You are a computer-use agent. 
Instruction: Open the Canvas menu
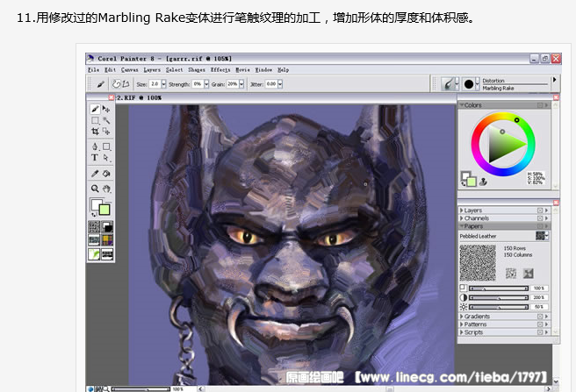130,70
